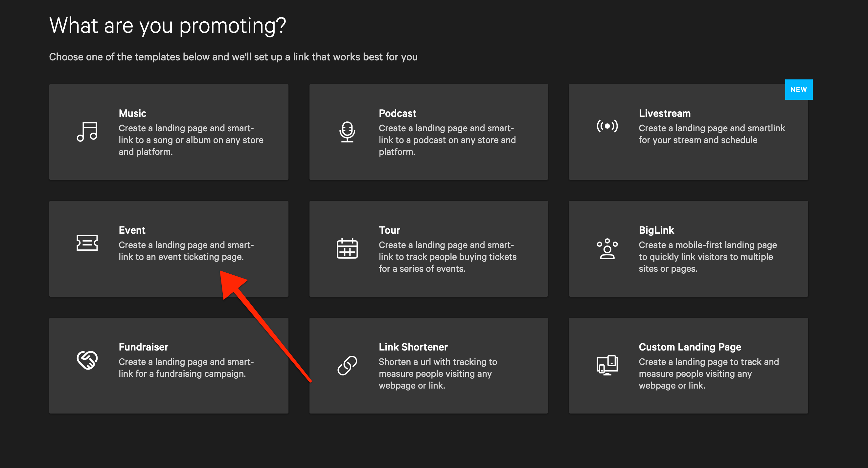This screenshot has height=468, width=868.
Task: Click the BigLink people icon
Action: 607,248
